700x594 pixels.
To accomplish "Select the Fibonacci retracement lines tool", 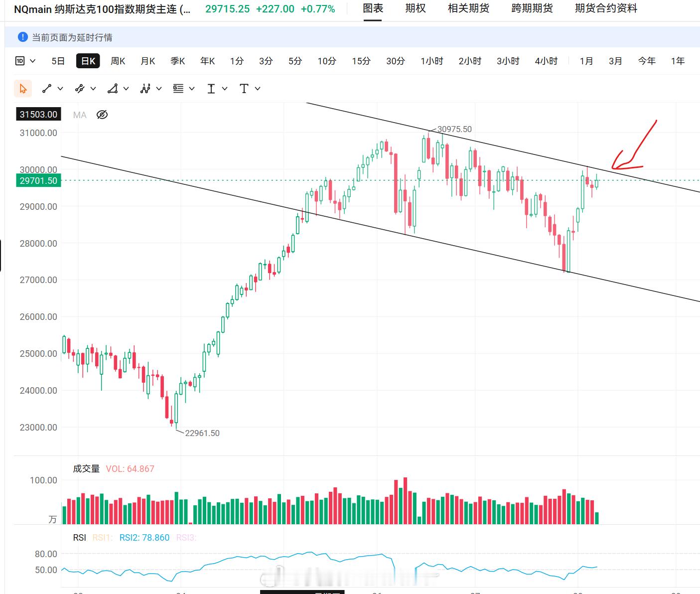I will 178,89.
